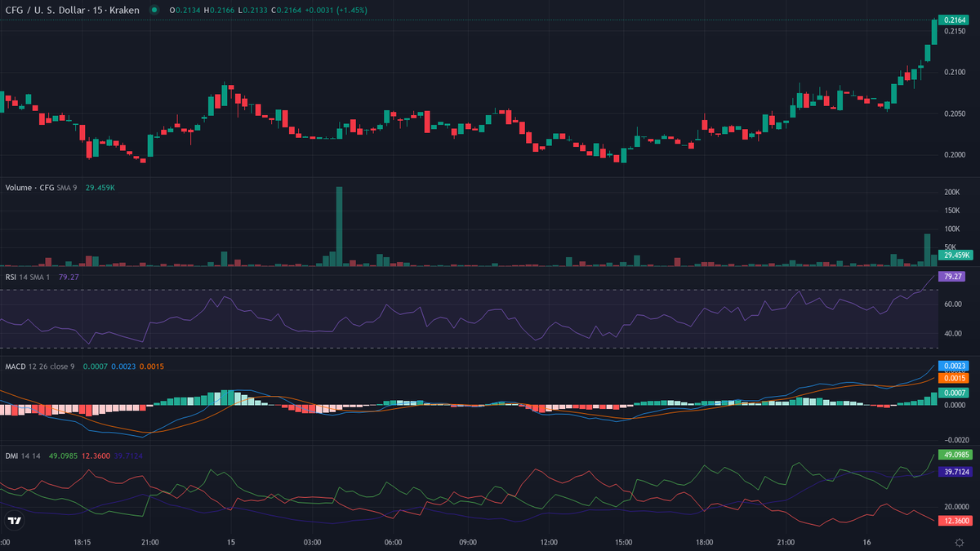Select the MACD 12 26 indicator legend
This screenshot has height=551, width=980.
39,367
